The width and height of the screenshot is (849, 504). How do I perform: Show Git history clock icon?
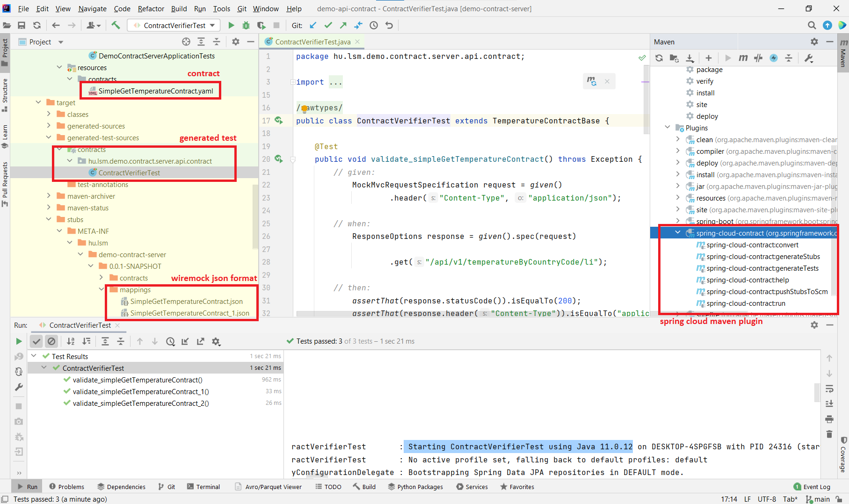point(374,25)
